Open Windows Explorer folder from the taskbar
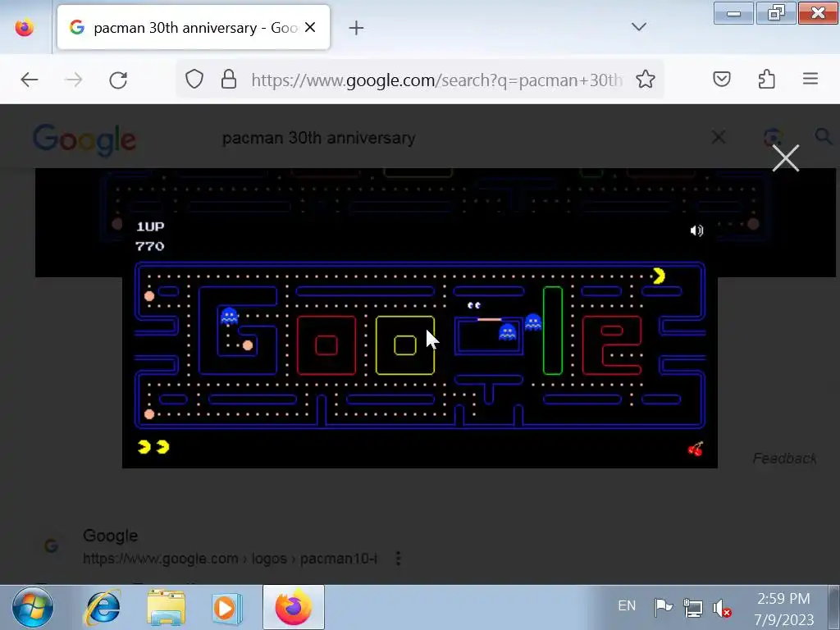This screenshot has width=840, height=630. point(166,608)
